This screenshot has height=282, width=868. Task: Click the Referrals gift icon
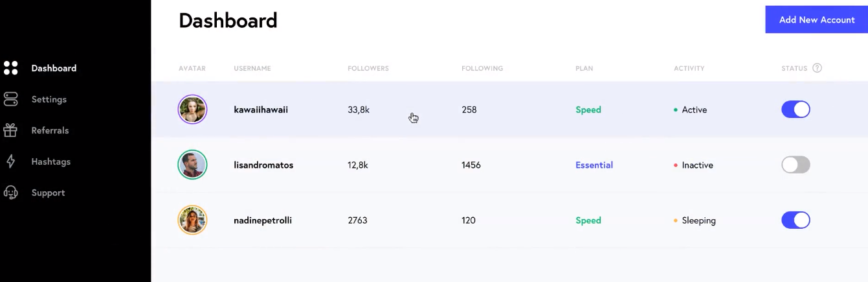[x=10, y=130]
